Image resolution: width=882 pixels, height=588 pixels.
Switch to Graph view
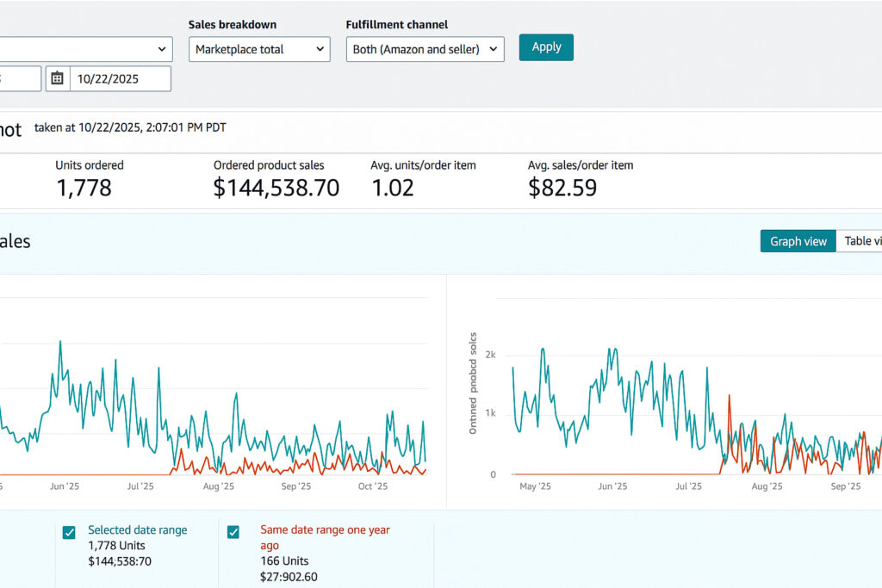[x=798, y=241]
